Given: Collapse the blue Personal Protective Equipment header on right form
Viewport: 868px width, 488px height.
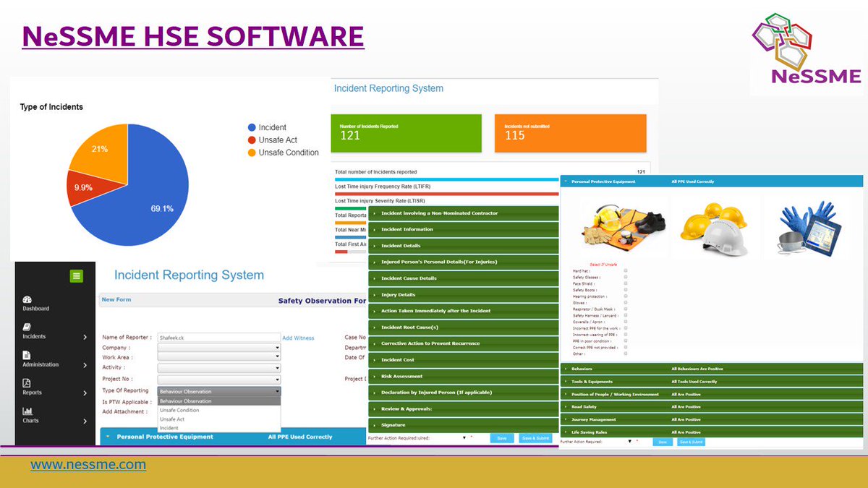Looking at the screenshot, I should 712,181.
